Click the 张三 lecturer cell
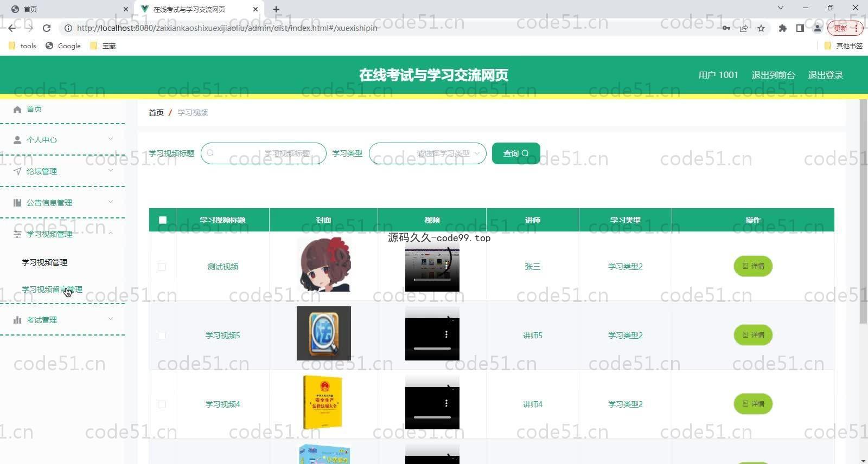 [x=533, y=267]
